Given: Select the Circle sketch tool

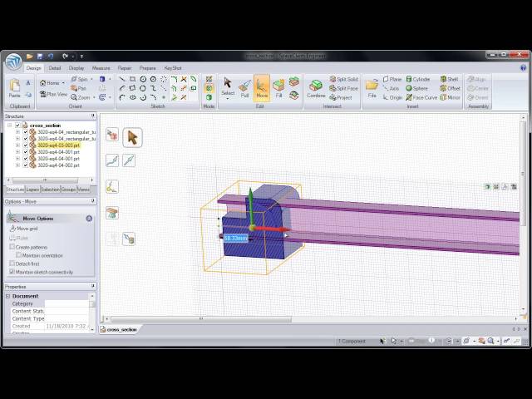Looking at the screenshot, I should point(143,79).
